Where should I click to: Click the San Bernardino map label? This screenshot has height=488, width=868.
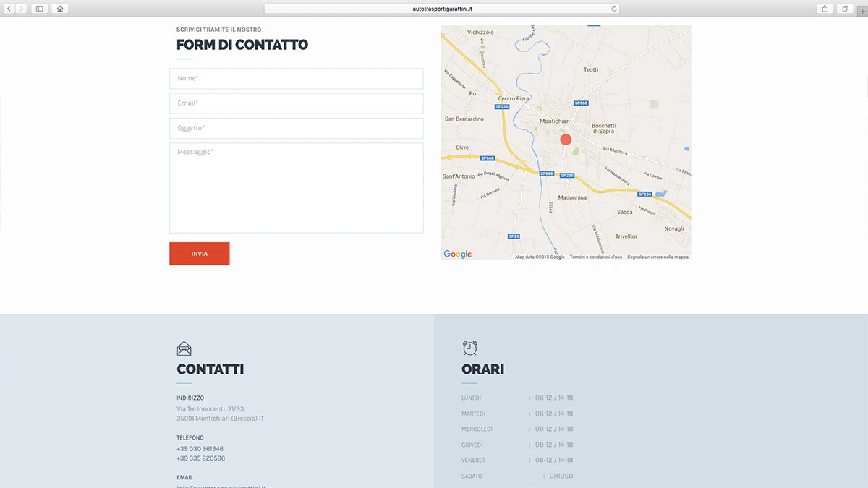point(464,119)
